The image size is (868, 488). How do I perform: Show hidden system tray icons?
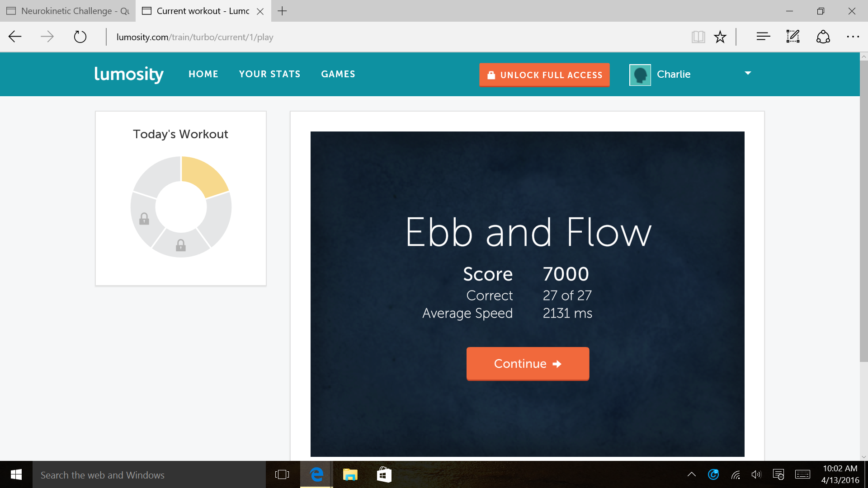tap(691, 474)
